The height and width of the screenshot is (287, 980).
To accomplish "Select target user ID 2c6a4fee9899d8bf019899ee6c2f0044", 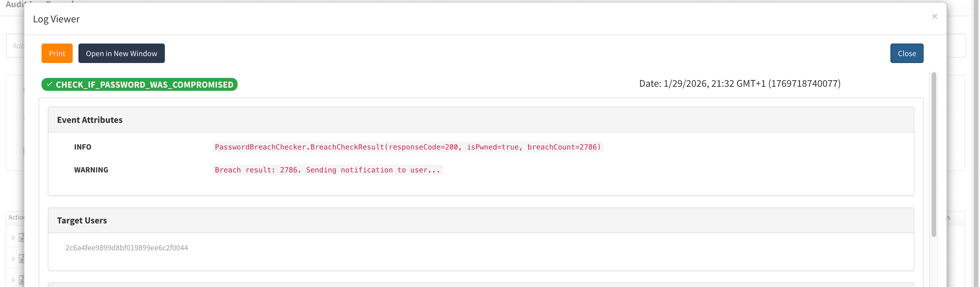I will (127, 248).
